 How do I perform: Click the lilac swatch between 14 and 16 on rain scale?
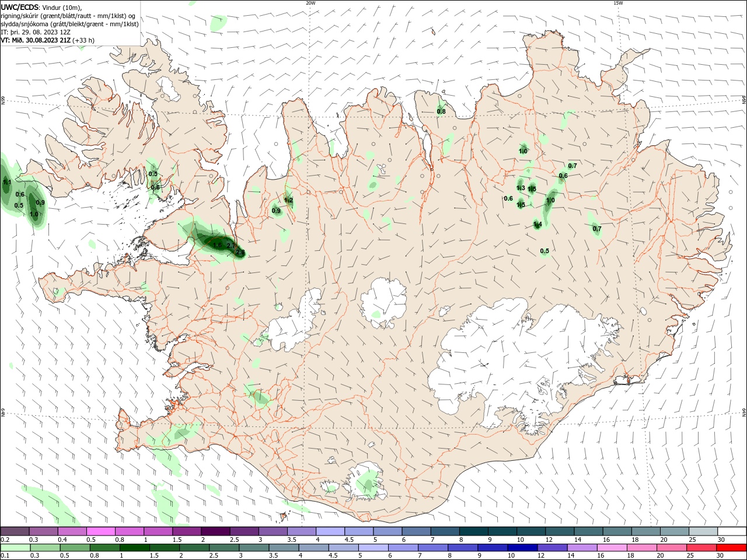[x=583, y=548]
